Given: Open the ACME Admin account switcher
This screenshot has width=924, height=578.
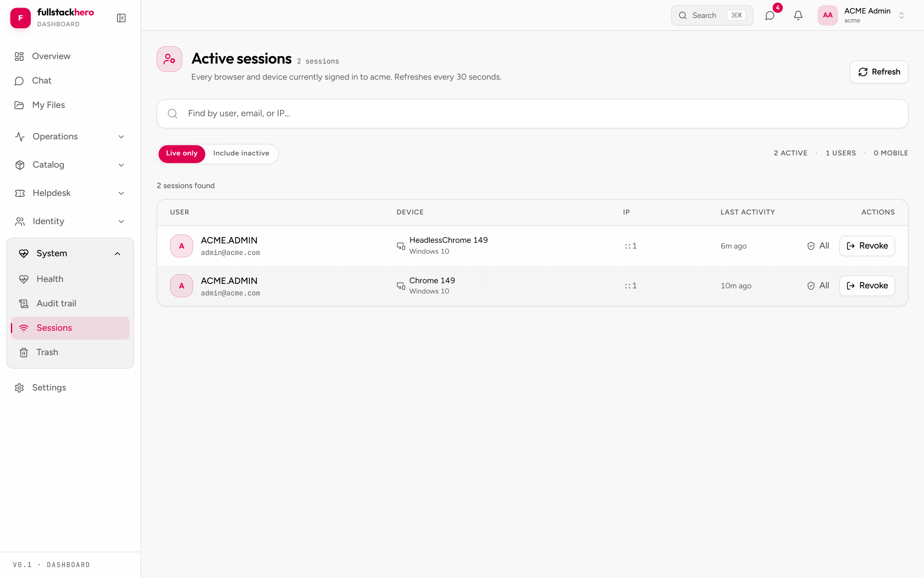Looking at the screenshot, I should (862, 15).
